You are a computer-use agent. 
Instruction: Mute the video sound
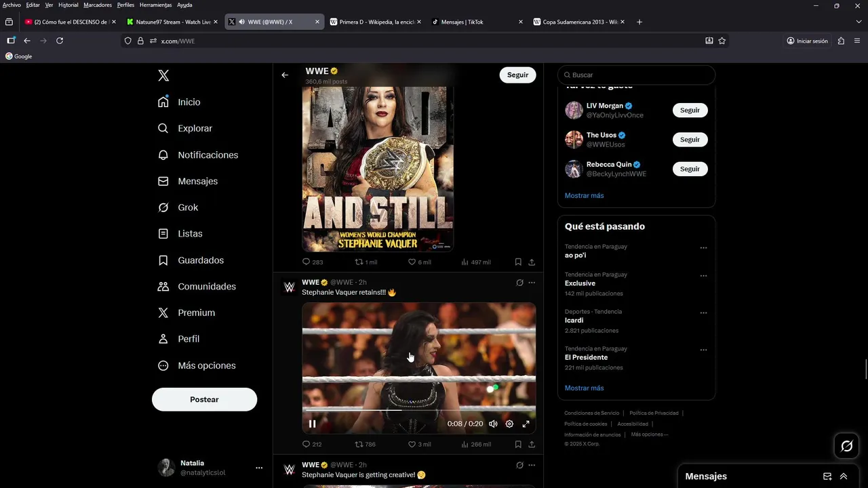click(x=493, y=424)
